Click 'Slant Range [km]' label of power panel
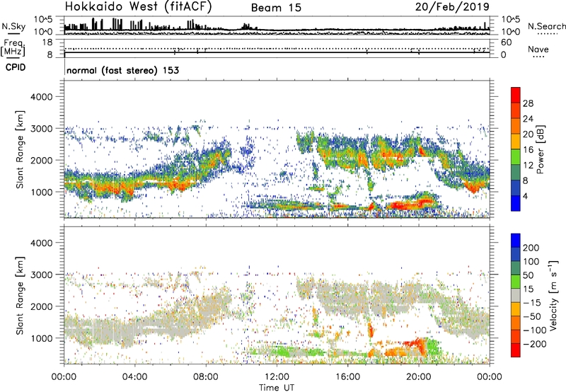Image resolution: width=566 pixels, height=392 pixels. [x=20, y=149]
